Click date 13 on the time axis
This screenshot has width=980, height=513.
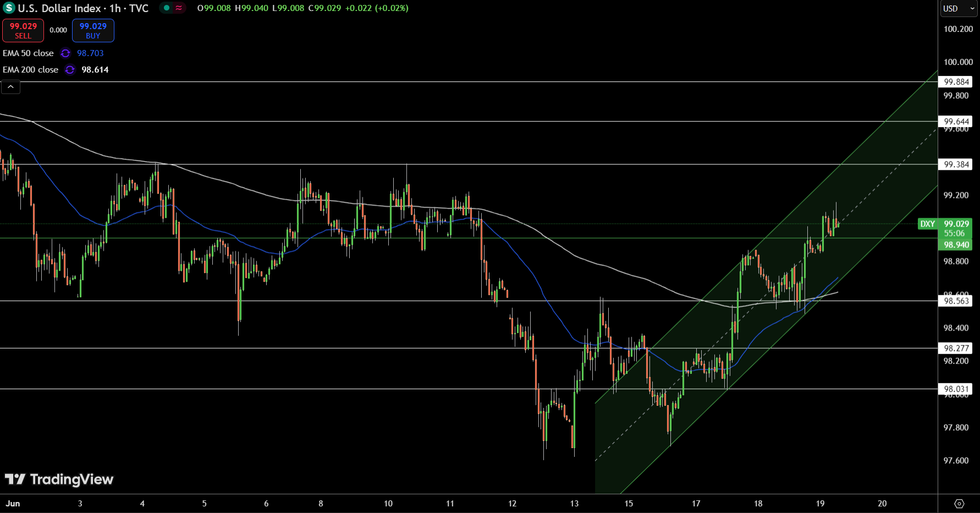574,504
